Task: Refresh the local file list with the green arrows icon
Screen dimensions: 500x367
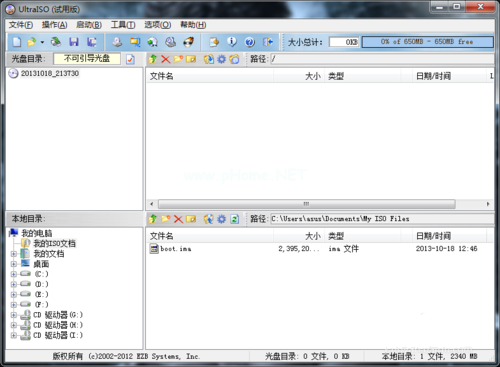Action: click(235, 219)
